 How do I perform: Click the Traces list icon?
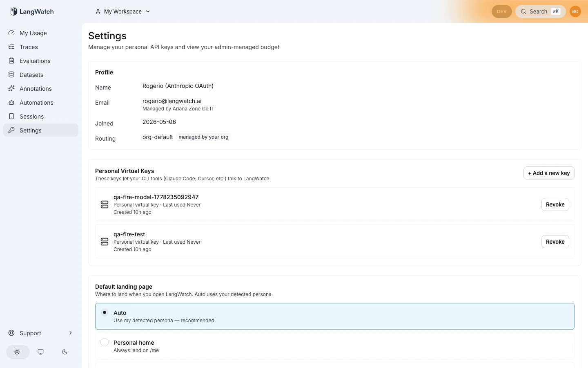[x=11, y=47]
